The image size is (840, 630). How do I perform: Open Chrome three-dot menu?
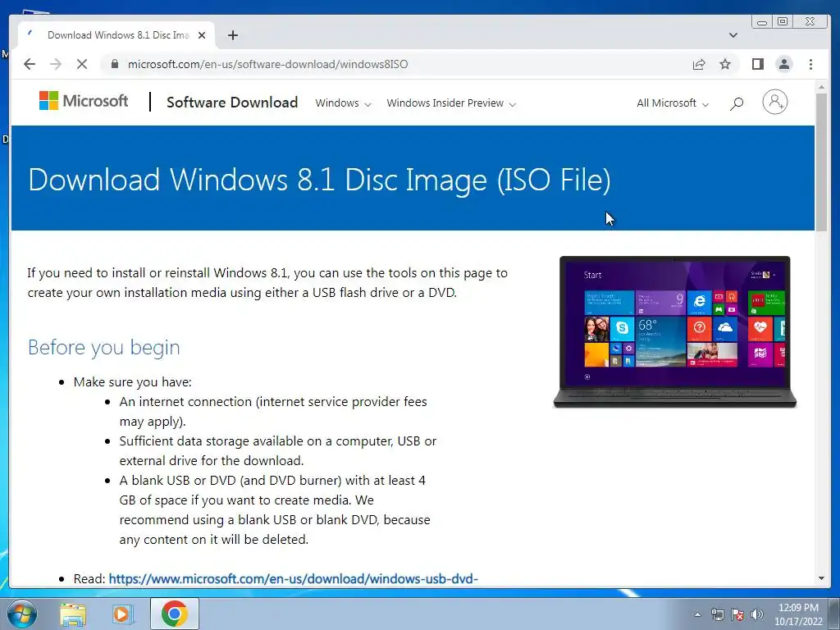810,64
